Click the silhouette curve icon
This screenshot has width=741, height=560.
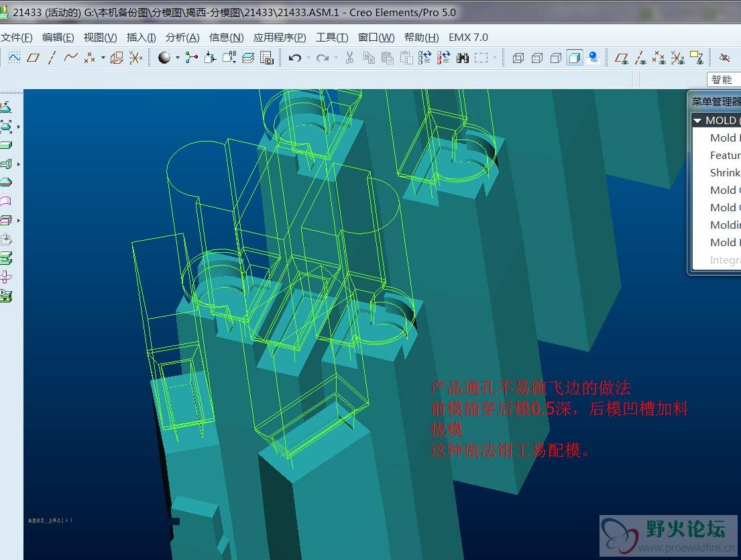coord(6,182)
